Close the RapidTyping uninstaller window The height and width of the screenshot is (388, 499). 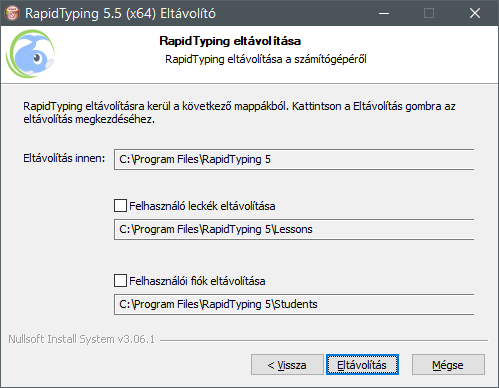(475, 13)
